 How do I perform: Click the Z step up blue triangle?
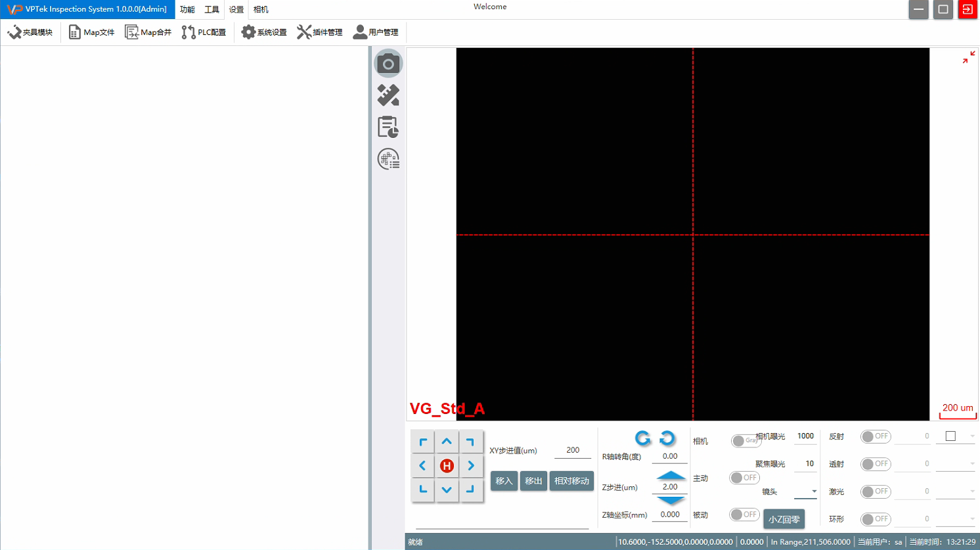671,475
